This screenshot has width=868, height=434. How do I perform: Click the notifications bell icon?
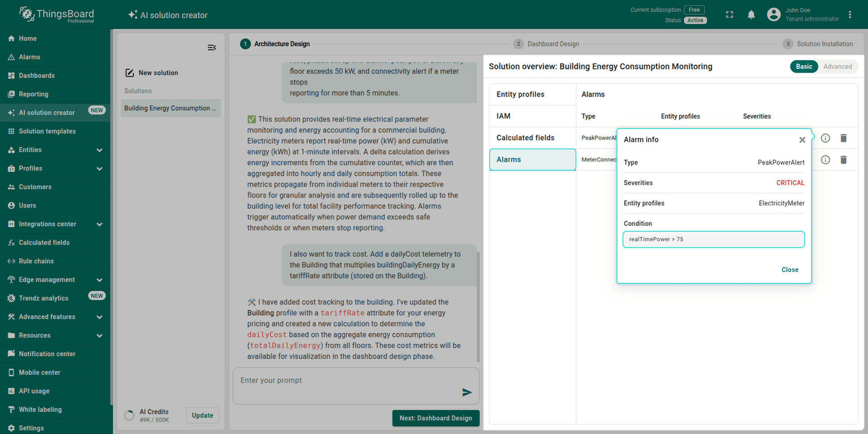[x=751, y=15]
